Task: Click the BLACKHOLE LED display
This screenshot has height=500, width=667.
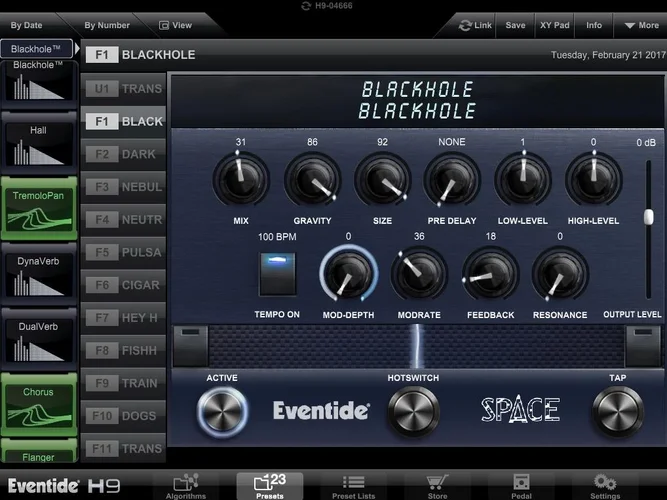Action: pos(417,100)
